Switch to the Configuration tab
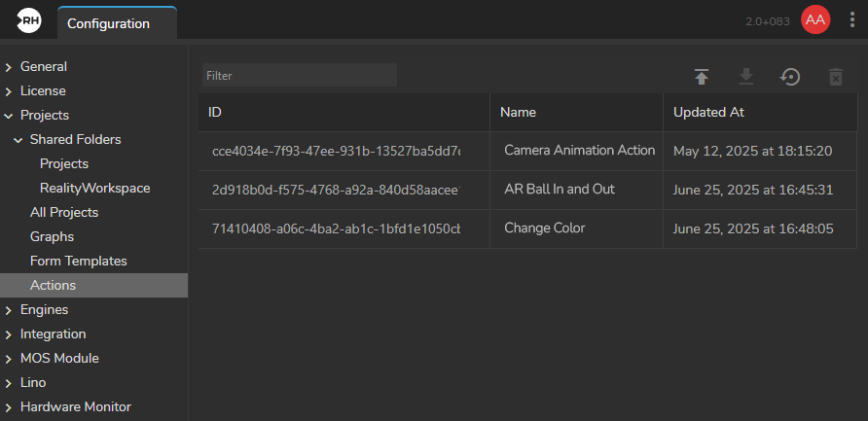The image size is (868, 421). tap(108, 23)
